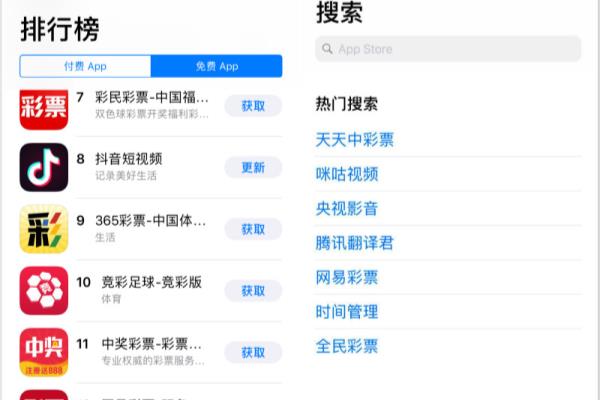Open app title 彩民彩票-中国福…
Image resolution: width=600 pixels, height=400 pixels.
[152, 97]
